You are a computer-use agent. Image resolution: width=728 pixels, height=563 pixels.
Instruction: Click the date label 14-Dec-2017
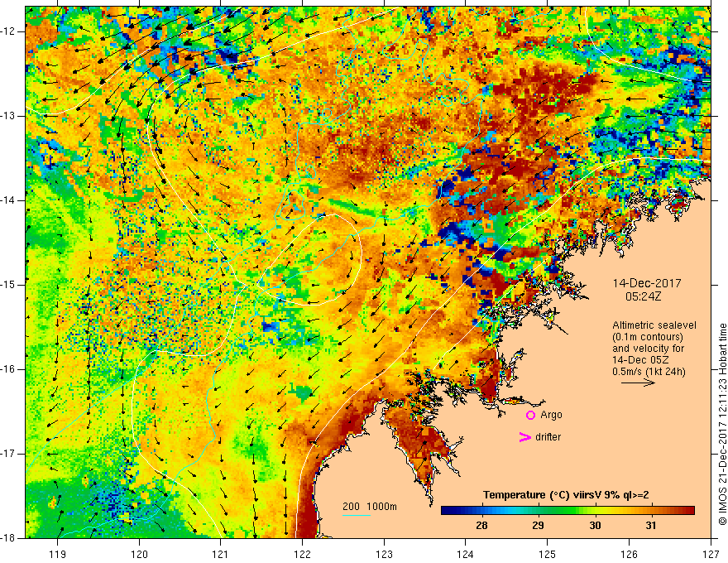pyautogui.click(x=647, y=283)
